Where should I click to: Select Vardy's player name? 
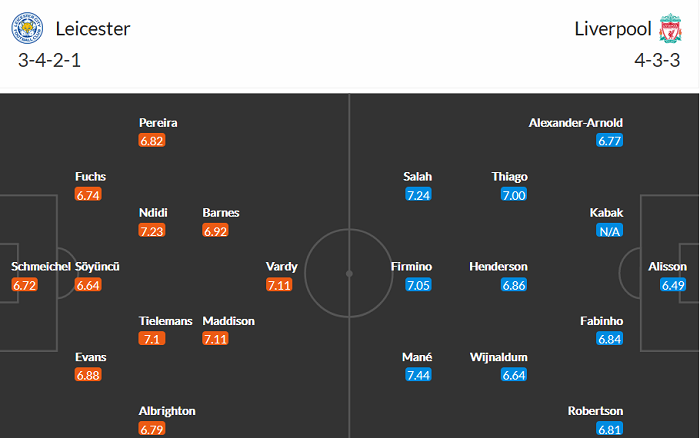280,267
